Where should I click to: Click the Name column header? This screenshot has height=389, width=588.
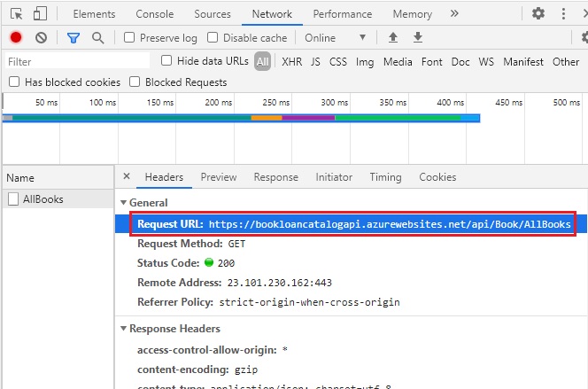[x=58, y=178]
